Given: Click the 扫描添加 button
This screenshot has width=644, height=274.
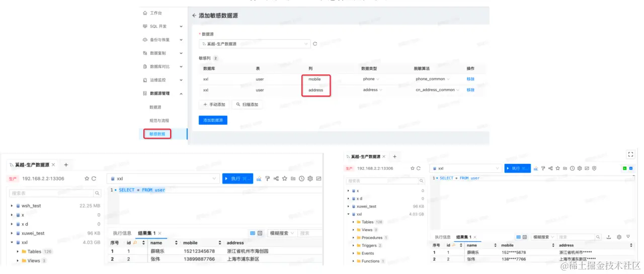Looking at the screenshot, I should (x=247, y=105).
